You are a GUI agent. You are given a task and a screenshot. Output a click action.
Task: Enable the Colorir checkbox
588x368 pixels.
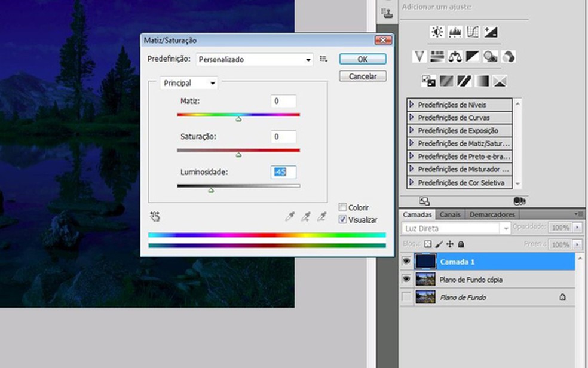(x=342, y=207)
